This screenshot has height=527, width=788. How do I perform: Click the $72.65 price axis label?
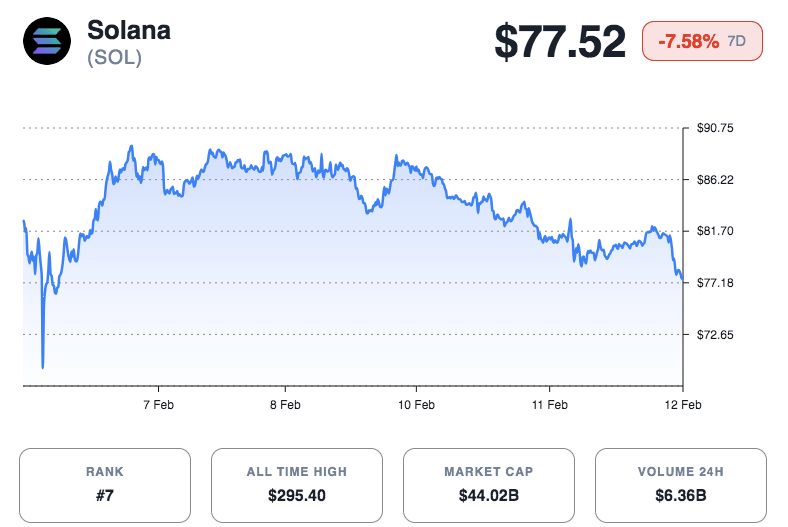pos(715,334)
